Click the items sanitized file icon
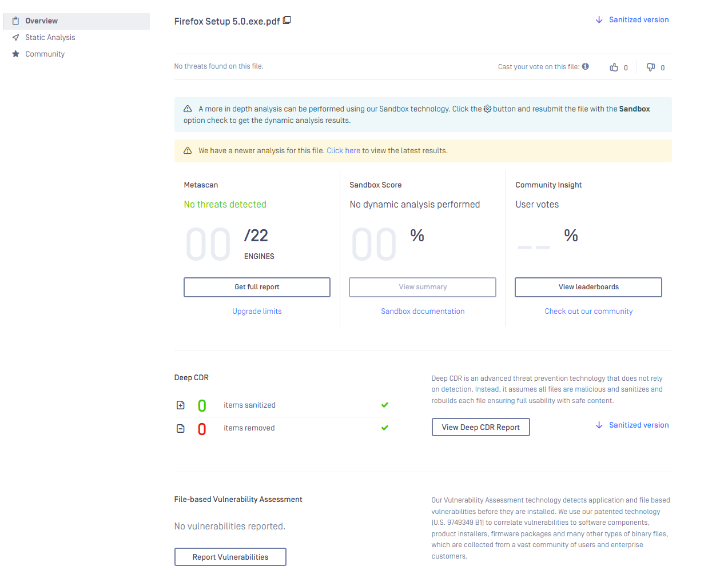Viewport: 728px width, 570px height. pyautogui.click(x=181, y=405)
